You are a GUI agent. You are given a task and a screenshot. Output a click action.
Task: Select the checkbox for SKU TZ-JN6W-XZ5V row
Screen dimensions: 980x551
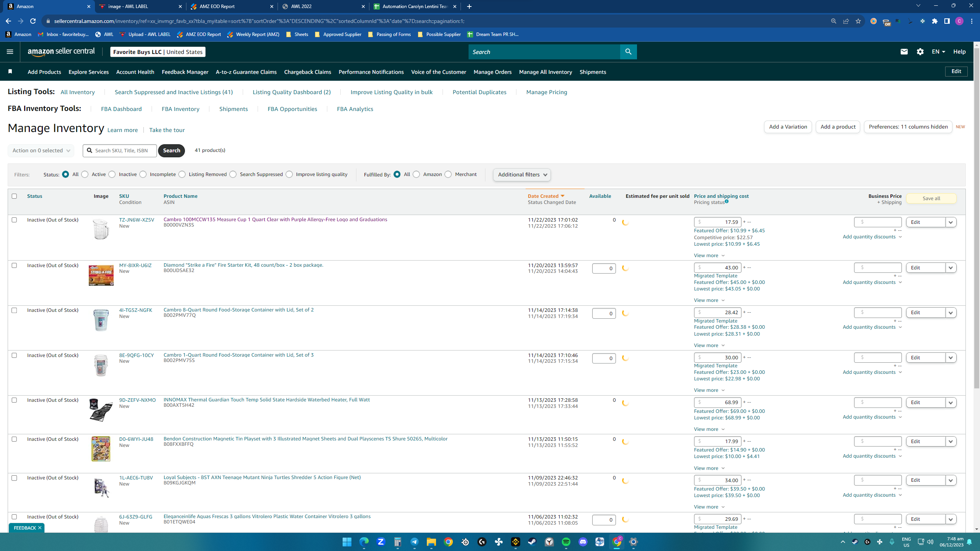click(14, 220)
